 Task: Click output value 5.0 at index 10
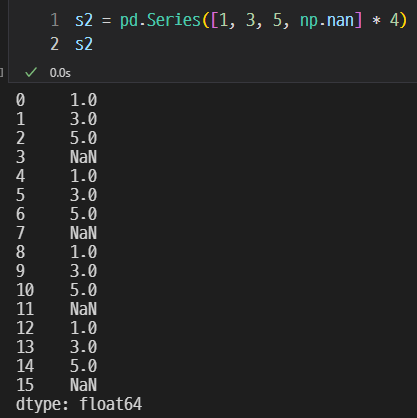(83, 290)
